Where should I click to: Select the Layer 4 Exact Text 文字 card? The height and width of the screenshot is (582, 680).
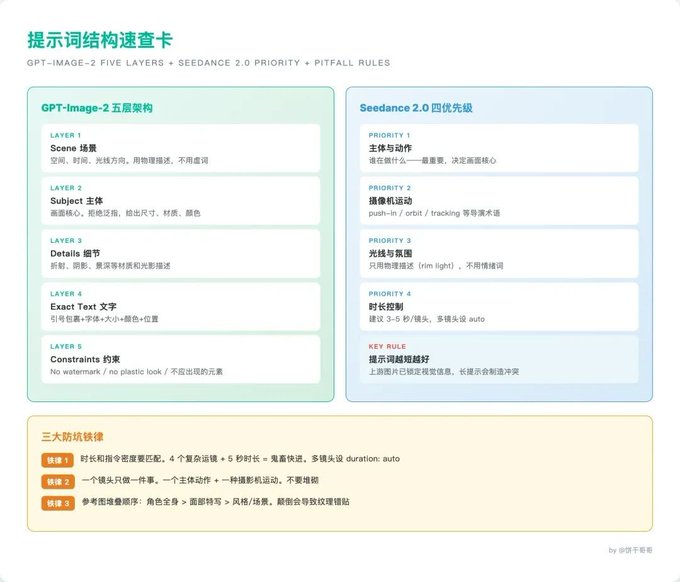(181, 307)
